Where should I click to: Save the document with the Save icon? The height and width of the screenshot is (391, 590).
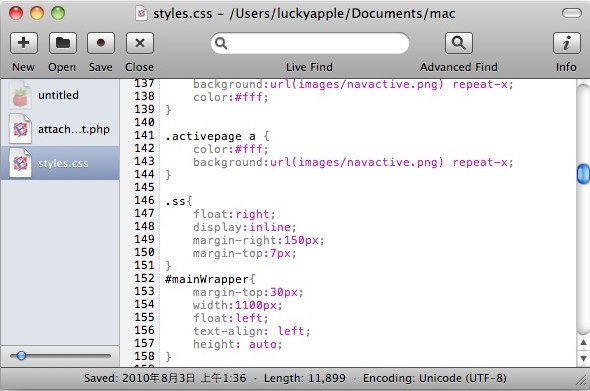[101, 43]
